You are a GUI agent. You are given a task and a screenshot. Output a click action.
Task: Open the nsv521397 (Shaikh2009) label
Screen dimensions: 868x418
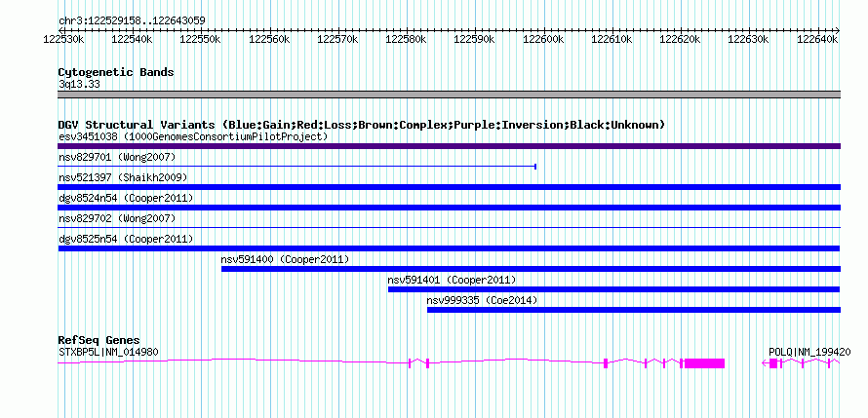pyautogui.click(x=123, y=178)
